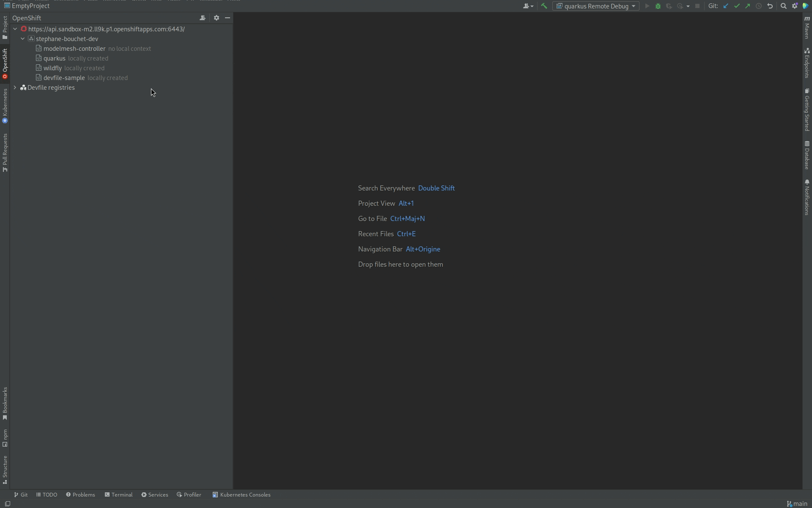This screenshot has width=812, height=508.
Task: Push commits with Git green arrow
Action: [x=748, y=6]
